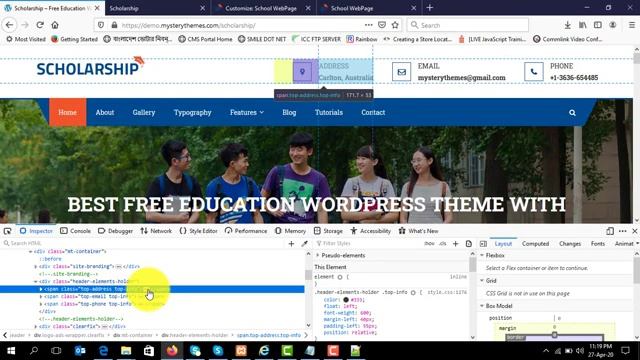Add a new CSS rule

click(456, 244)
